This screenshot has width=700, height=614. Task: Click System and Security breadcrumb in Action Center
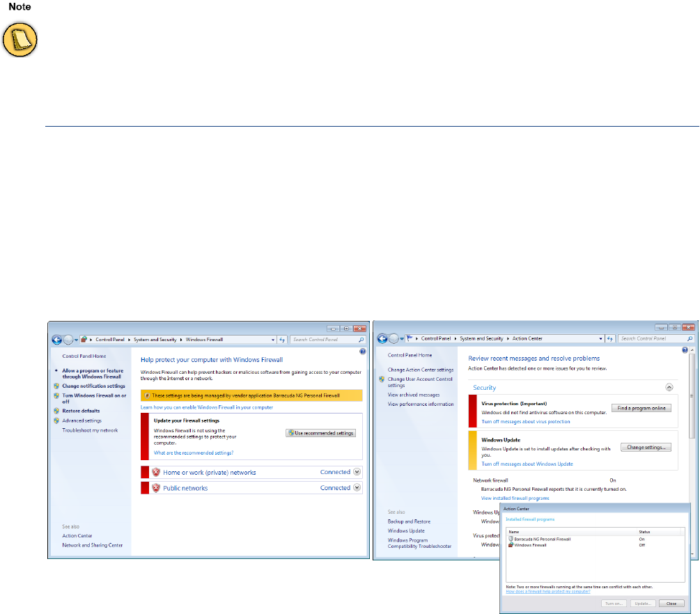(x=481, y=339)
